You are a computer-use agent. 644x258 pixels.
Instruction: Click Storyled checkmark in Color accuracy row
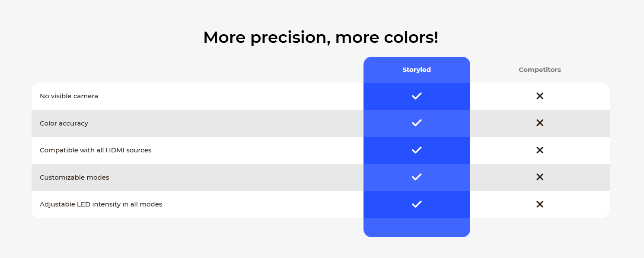click(x=417, y=123)
